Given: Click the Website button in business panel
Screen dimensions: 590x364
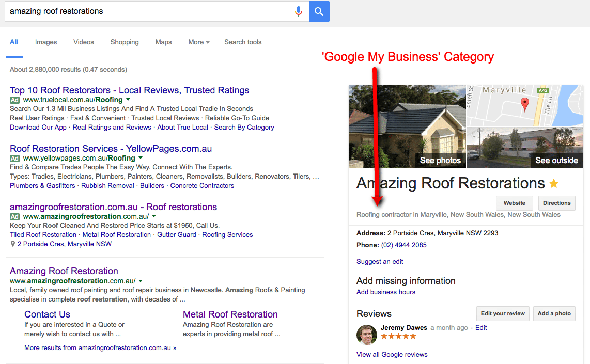Looking at the screenshot, I should coord(514,203).
